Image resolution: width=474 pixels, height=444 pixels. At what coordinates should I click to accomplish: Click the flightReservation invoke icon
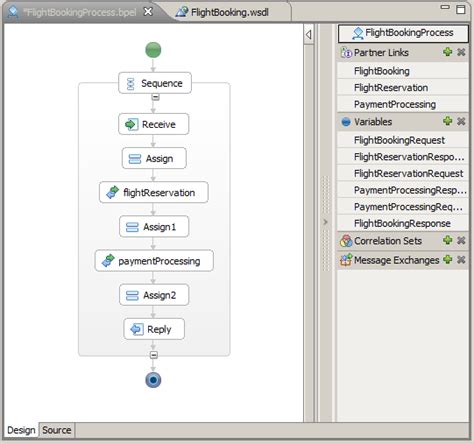click(x=112, y=192)
